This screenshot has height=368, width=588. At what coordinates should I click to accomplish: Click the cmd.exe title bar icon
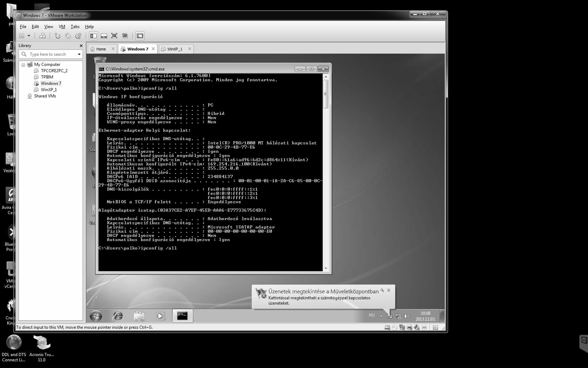pyautogui.click(x=101, y=69)
